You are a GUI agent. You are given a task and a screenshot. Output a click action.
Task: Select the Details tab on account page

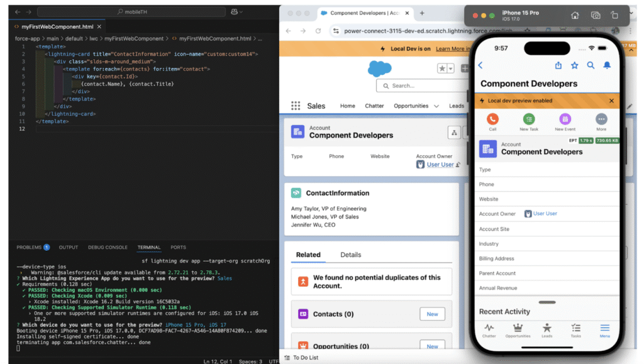coord(351,255)
